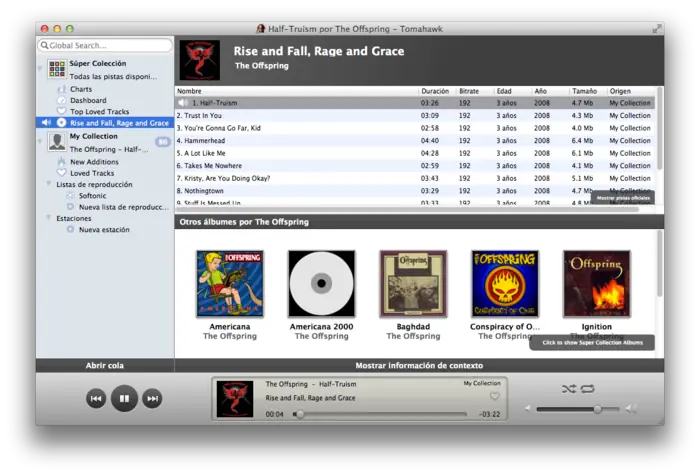This screenshot has height=475, width=700.
Task: Love the current track with heart icon
Action: coord(495,396)
